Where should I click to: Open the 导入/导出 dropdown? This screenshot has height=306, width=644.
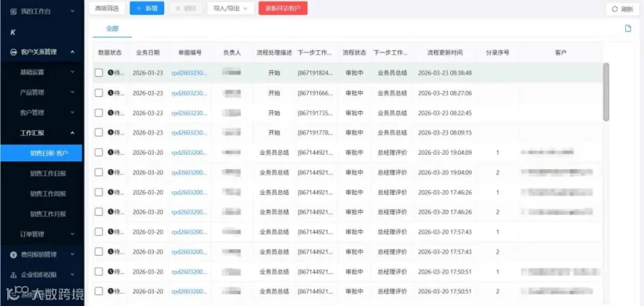230,8
